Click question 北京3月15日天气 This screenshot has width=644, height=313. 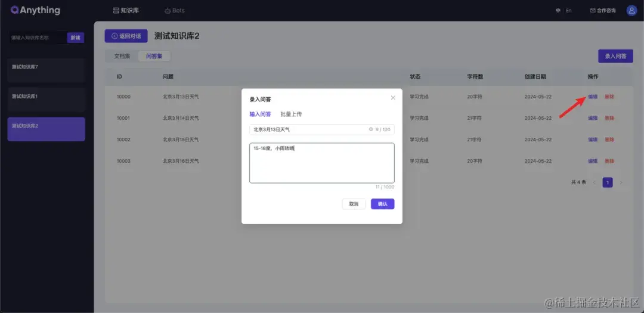coord(181,140)
